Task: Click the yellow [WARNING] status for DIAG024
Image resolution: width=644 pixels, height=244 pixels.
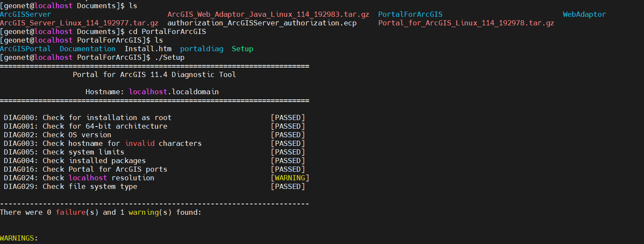Action: [290, 178]
